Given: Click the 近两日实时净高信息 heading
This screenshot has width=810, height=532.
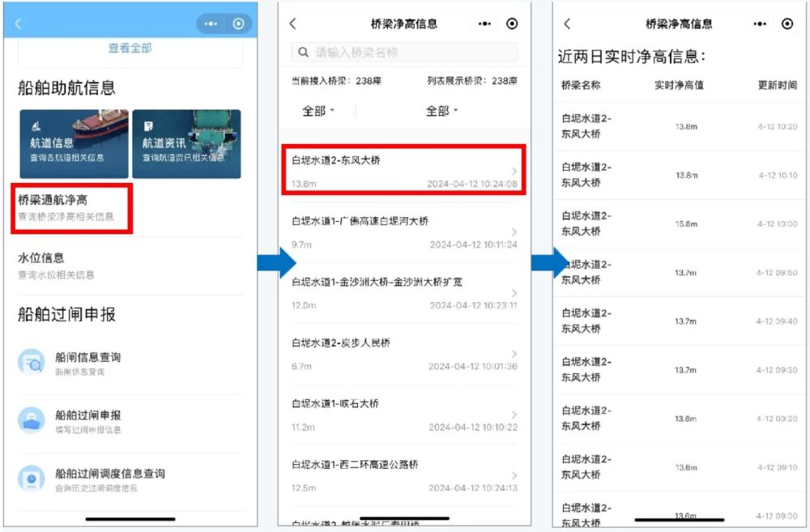Looking at the screenshot, I should click(x=631, y=57).
